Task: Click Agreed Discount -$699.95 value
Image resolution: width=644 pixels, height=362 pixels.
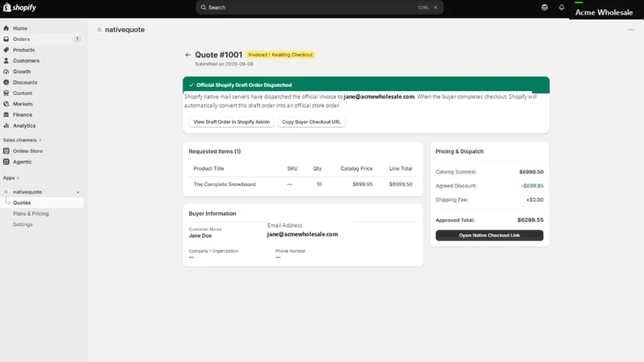Action: (532, 186)
